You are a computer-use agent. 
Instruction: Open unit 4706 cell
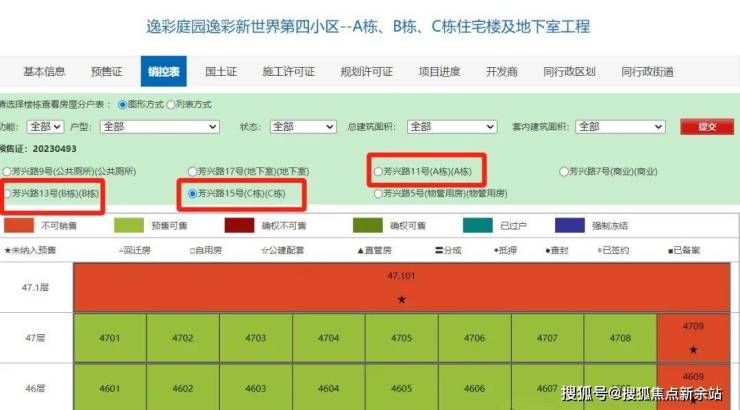(474, 338)
